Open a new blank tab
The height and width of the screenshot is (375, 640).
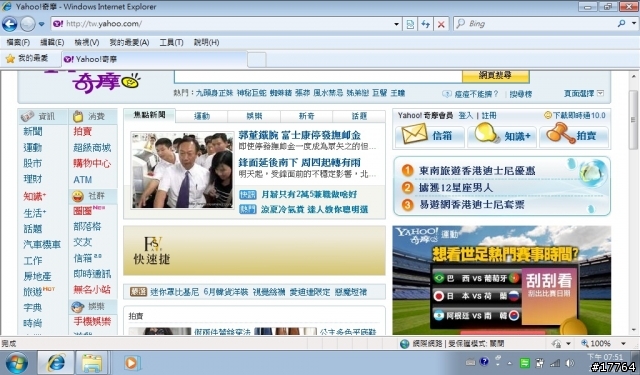(257, 60)
